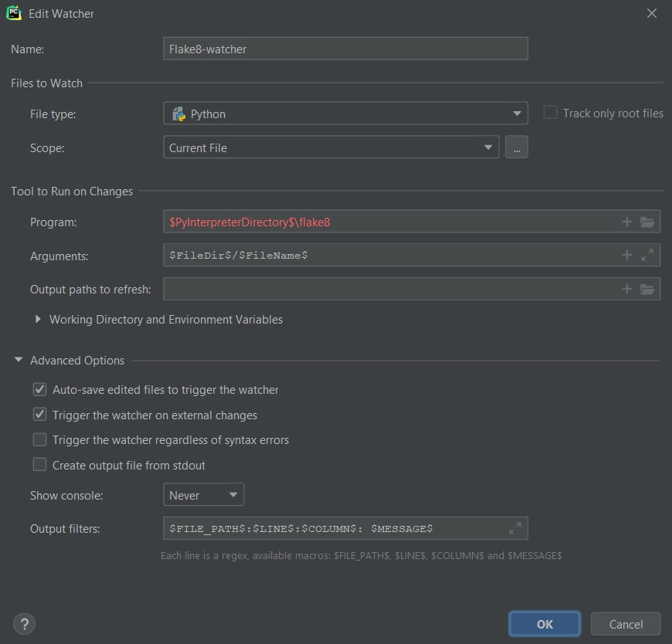Uncheck Auto-save edited files option
The height and width of the screenshot is (644, 672).
[40, 389]
